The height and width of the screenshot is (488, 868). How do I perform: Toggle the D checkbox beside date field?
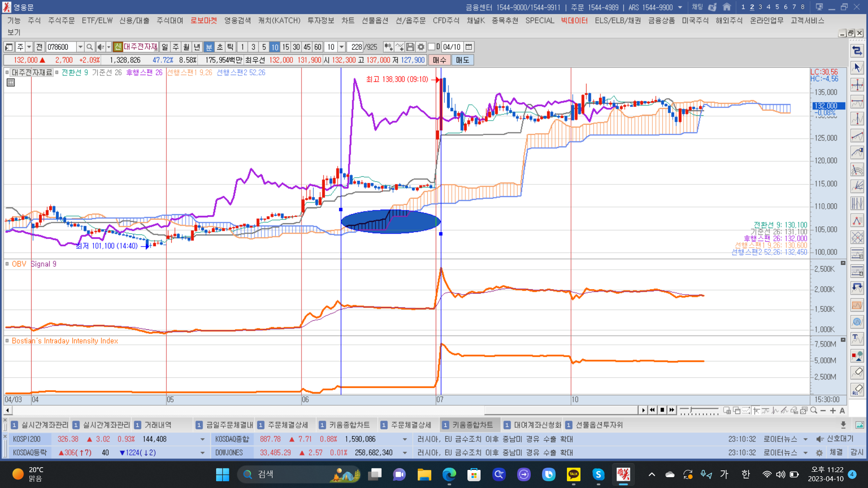[x=432, y=47]
